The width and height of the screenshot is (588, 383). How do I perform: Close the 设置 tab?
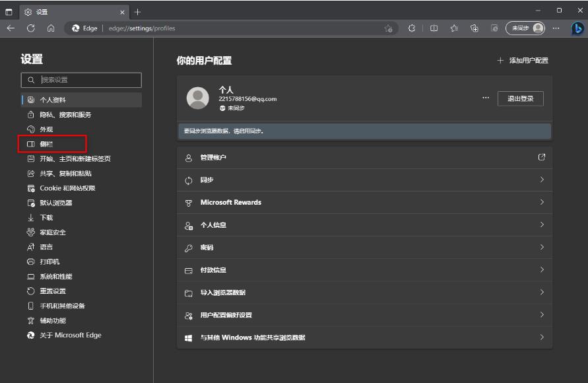point(122,13)
